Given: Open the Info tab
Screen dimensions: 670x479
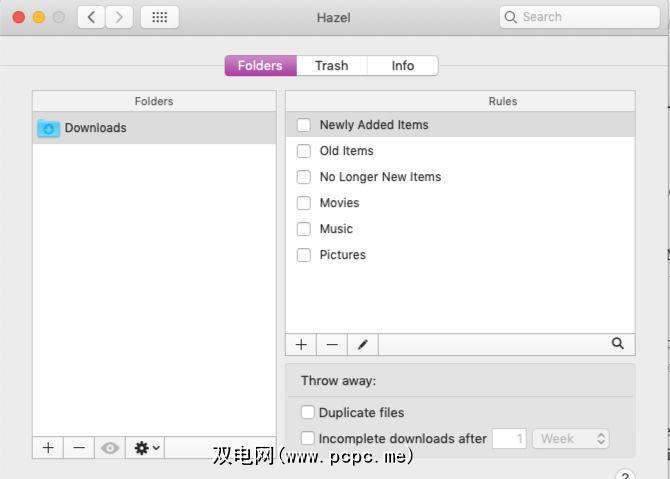Looking at the screenshot, I should pyautogui.click(x=403, y=66).
